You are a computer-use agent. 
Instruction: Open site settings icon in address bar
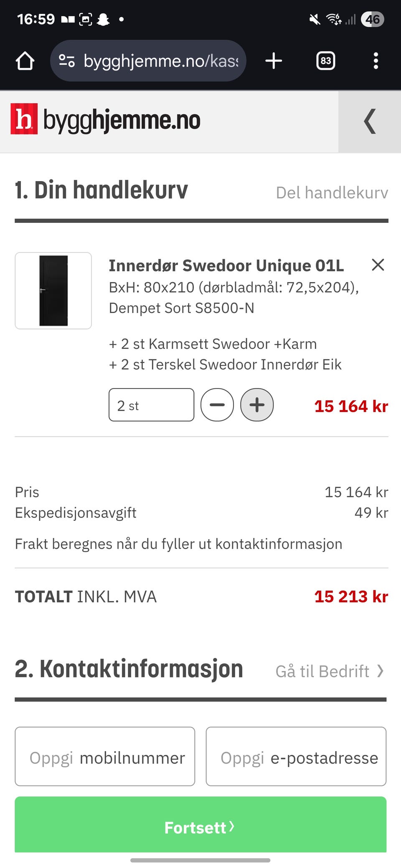click(67, 61)
